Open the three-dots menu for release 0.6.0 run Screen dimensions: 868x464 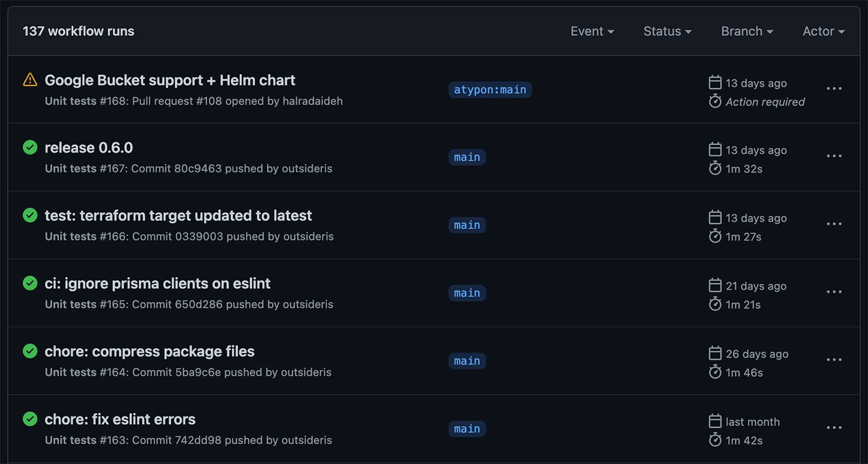click(834, 156)
